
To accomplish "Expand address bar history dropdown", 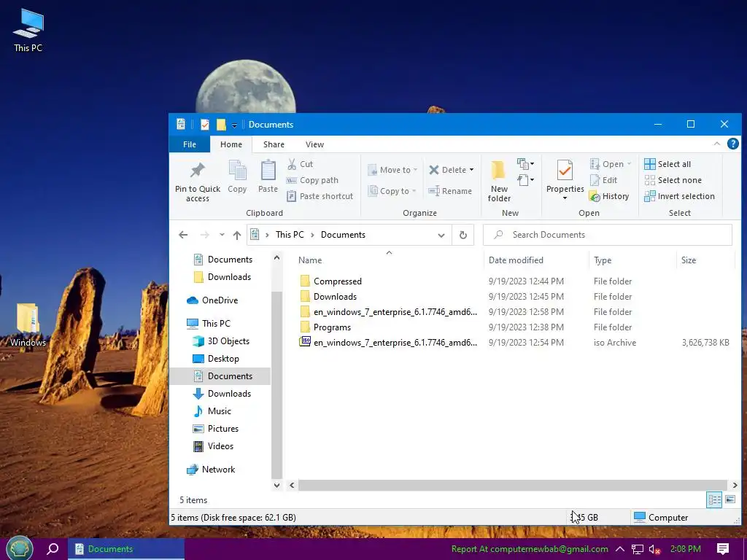I will pyautogui.click(x=441, y=235).
